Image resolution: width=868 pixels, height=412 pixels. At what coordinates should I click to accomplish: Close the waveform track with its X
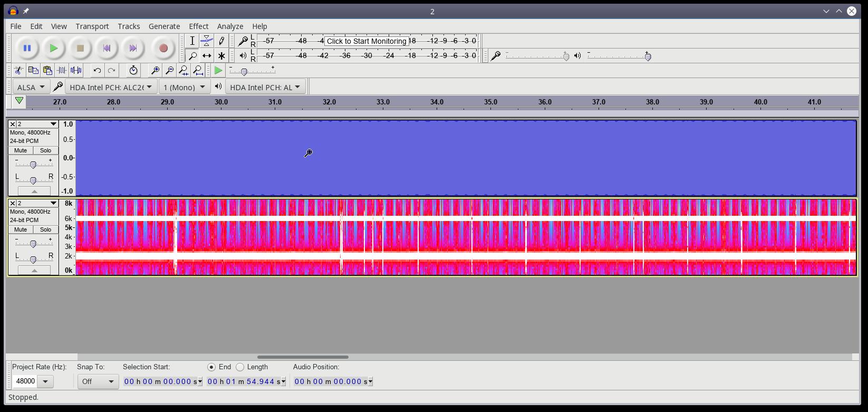[13, 124]
